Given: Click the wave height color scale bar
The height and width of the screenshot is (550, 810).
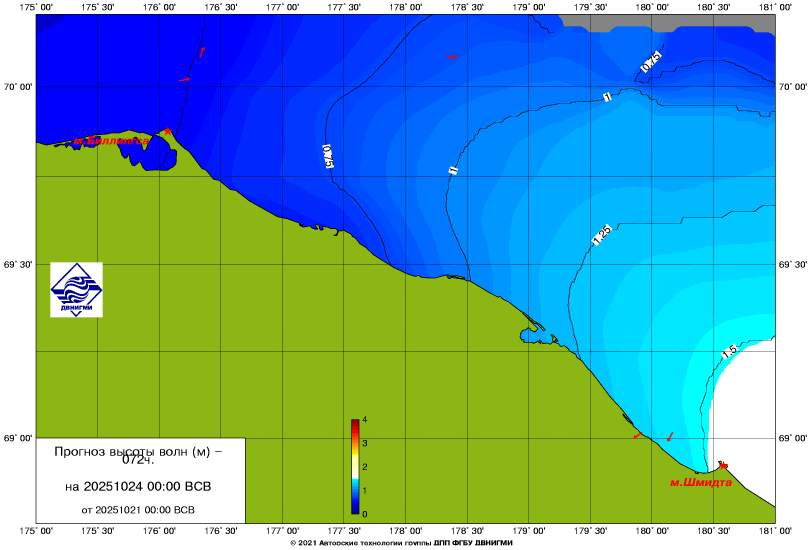Looking at the screenshot, I should (355, 466).
